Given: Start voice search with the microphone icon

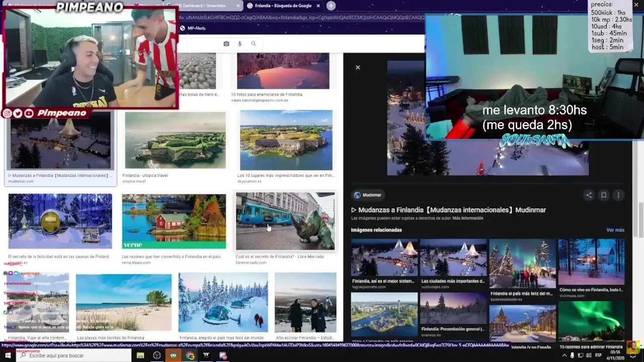Looking at the screenshot, I should tap(240, 44).
